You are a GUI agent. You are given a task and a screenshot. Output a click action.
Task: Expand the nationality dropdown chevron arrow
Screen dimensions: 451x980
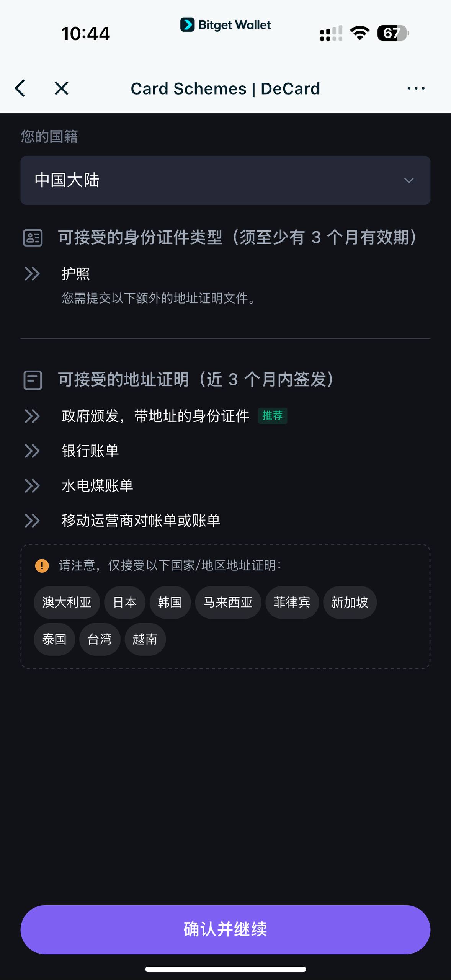409,180
